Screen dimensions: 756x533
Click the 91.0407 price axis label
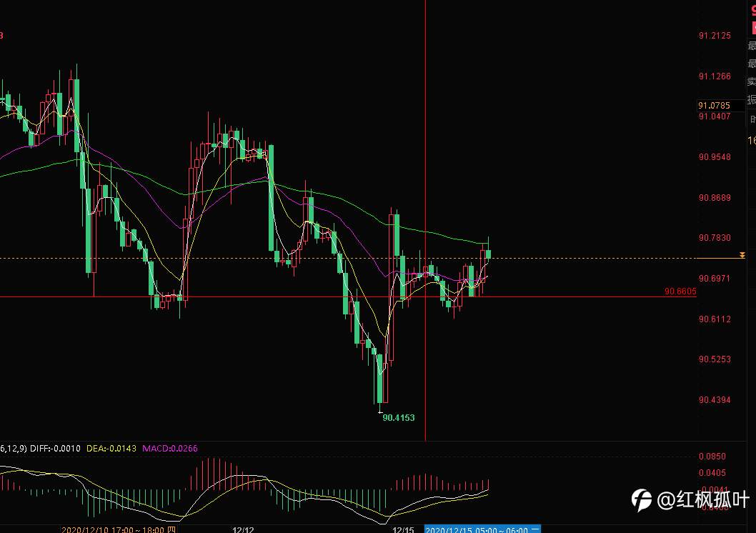click(x=715, y=116)
